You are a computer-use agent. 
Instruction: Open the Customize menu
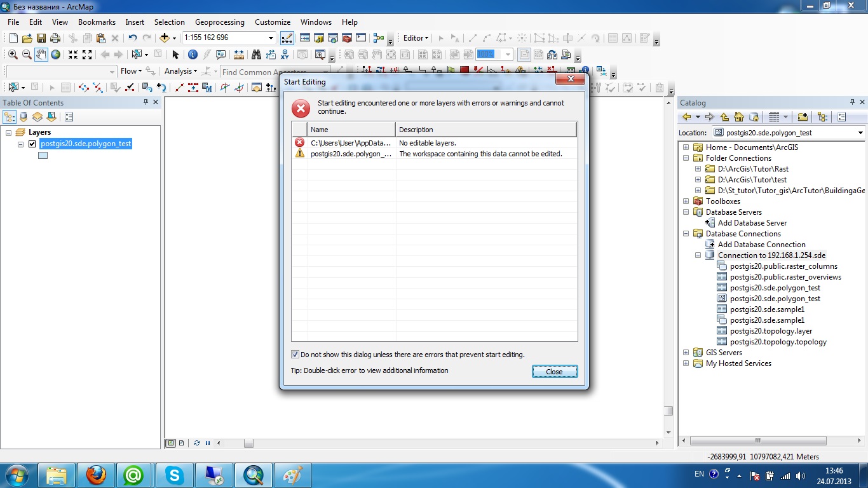(x=273, y=22)
